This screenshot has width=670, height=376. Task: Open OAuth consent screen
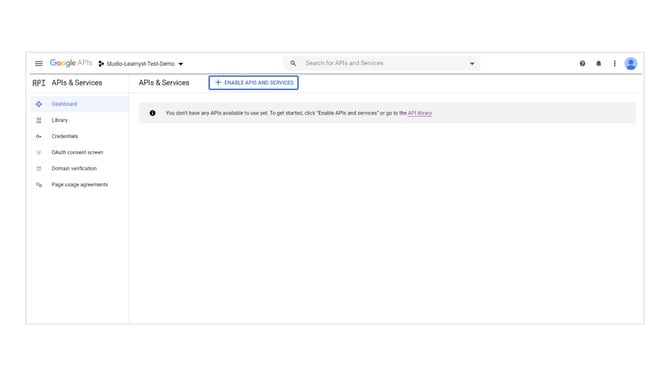79,152
